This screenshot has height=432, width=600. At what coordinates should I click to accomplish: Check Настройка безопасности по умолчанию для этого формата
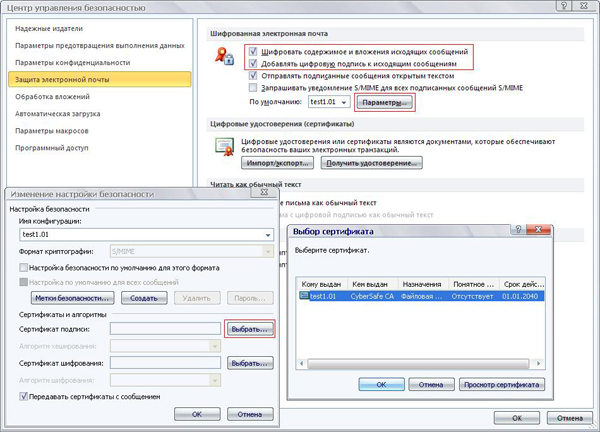tap(24, 267)
